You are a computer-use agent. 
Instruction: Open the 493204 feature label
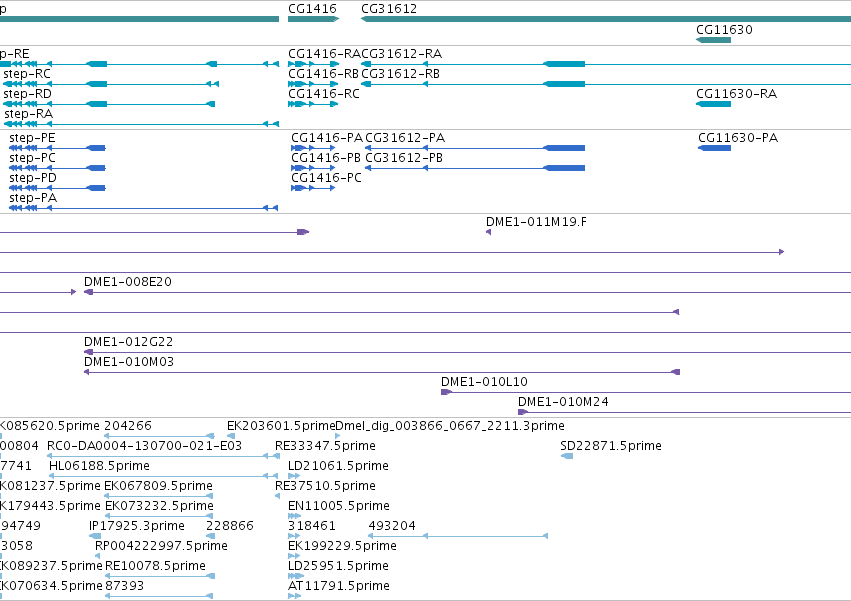pyautogui.click(x=392, y=526)
